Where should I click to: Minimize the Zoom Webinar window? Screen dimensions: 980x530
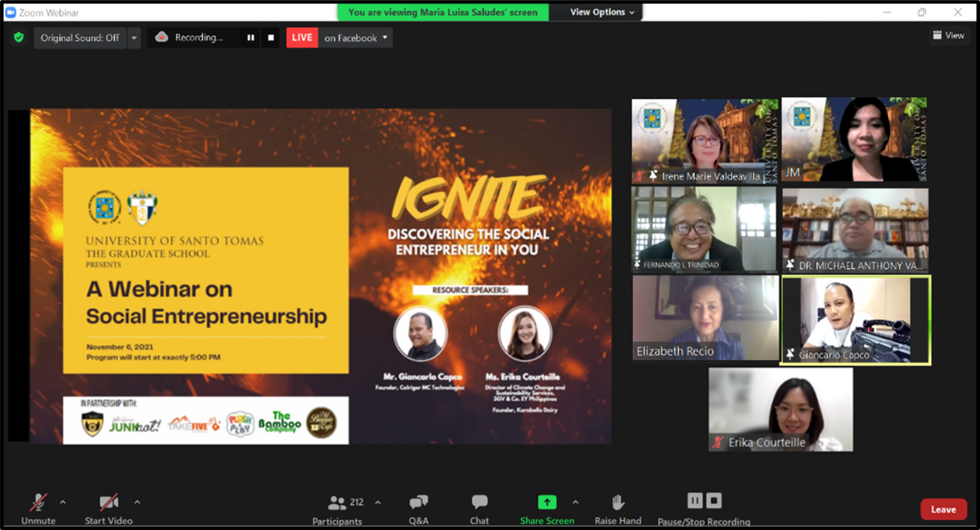coord(887,12)
